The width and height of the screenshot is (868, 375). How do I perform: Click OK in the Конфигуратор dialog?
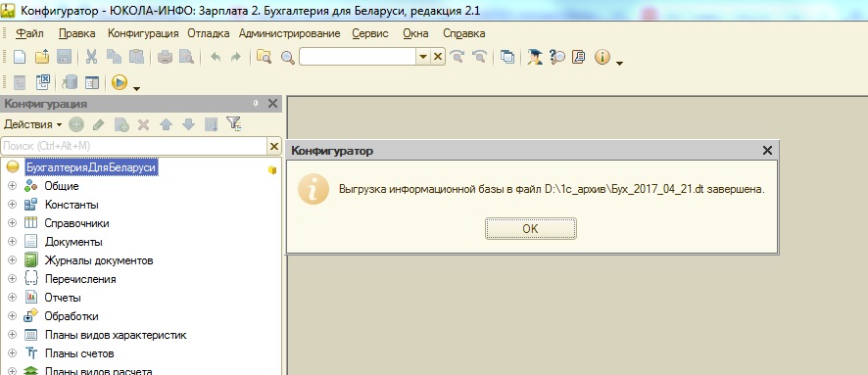[530, 228]
